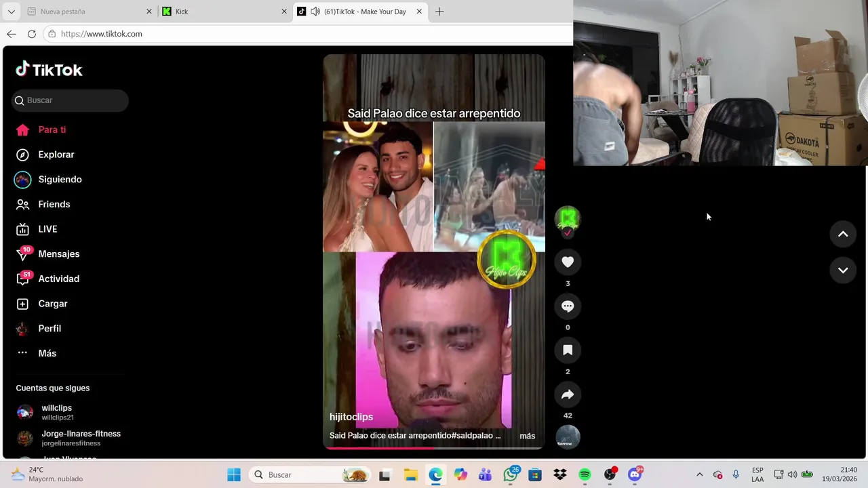Share the video with arrow icon
The width and height of the screenshot is (868, 488).
(568, 394)
